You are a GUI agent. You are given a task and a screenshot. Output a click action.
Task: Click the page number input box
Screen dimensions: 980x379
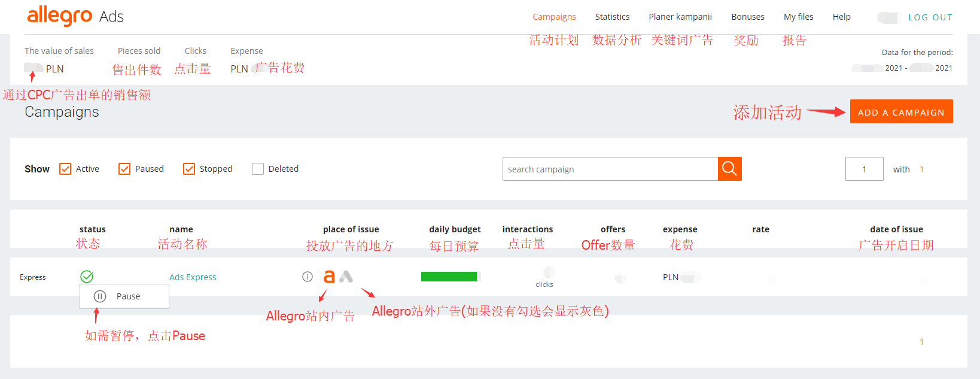[x=864, y=169]
